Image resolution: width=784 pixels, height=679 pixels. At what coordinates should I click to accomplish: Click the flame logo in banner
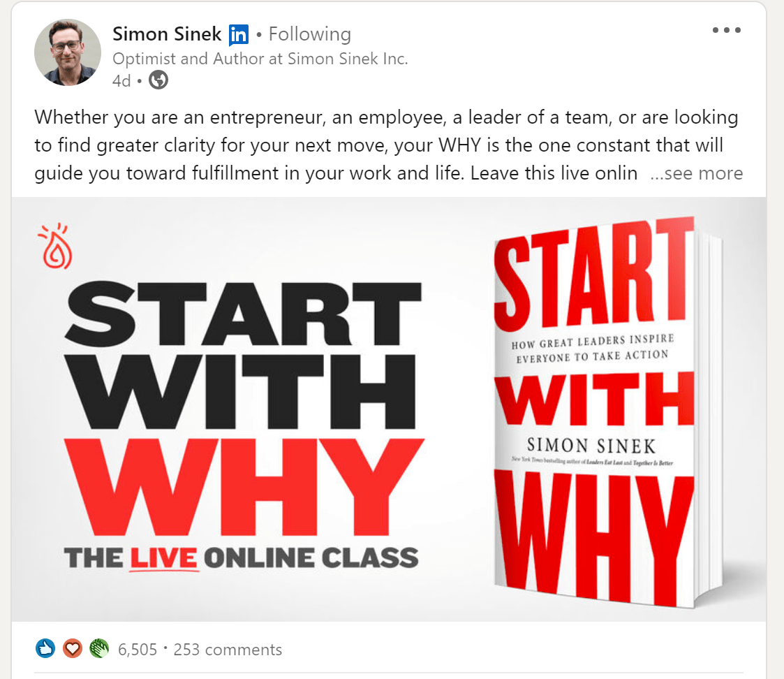(57, 246)
